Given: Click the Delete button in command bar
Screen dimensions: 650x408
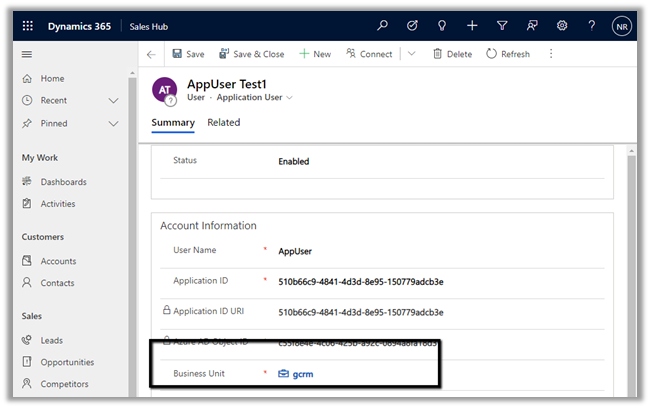Looking at the screenshot, I should point(451,54).
